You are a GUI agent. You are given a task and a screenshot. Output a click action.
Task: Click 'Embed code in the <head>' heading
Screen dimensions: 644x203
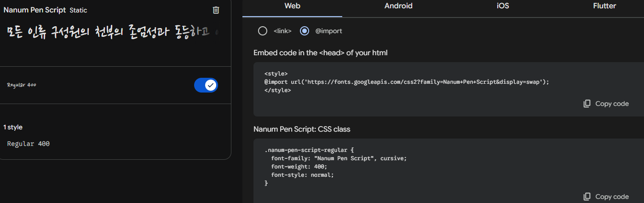pos(321,53)
